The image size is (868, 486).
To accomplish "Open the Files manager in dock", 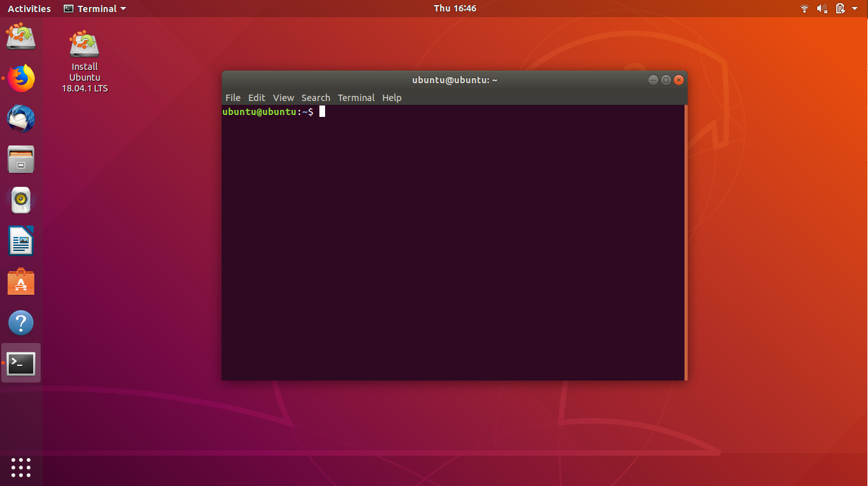I will tap(21, 159).
